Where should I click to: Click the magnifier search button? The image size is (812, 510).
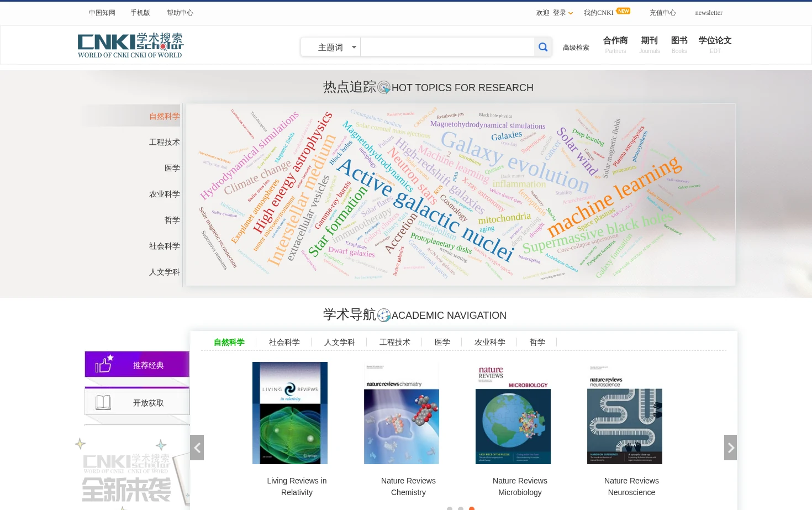(x=543, y=47)
